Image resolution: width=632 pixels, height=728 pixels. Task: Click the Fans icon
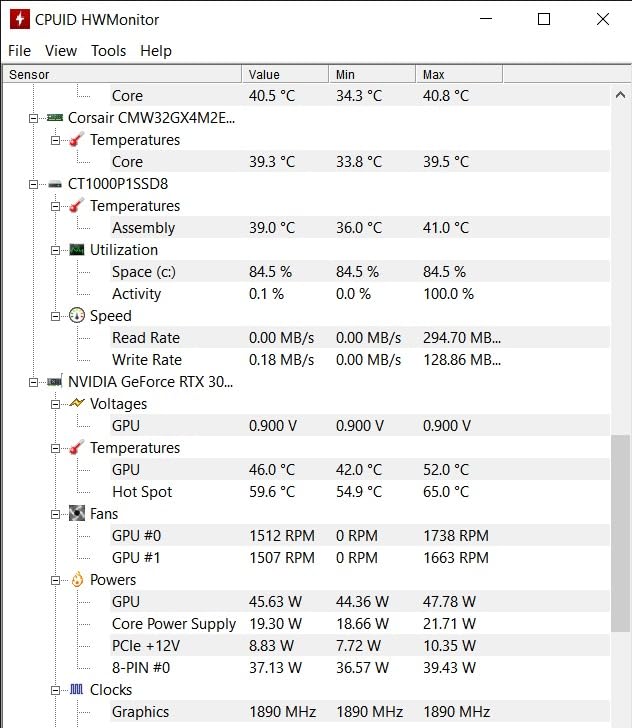(77, 514)
